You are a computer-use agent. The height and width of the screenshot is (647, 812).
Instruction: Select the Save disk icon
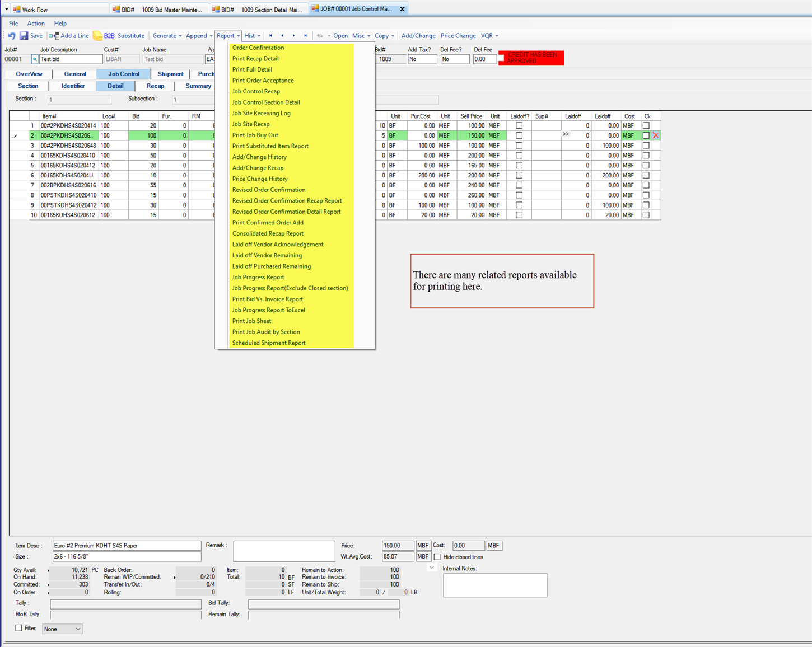pos(24,35)
